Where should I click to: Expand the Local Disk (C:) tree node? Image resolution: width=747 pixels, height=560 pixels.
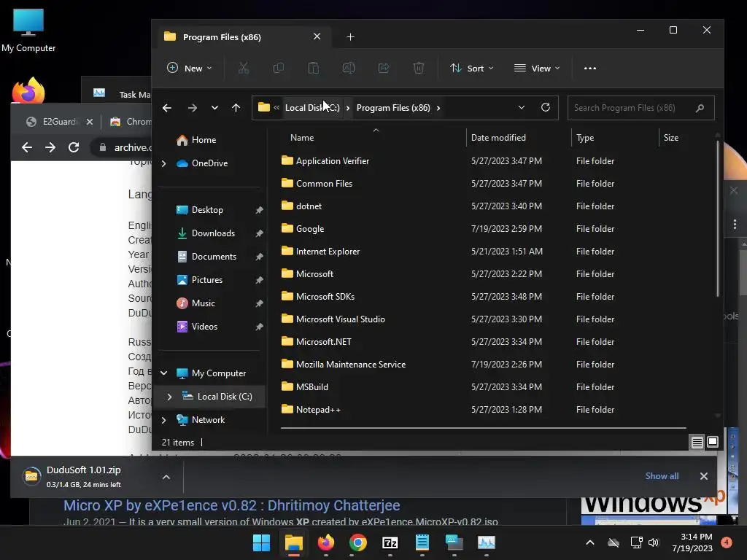click(x=169, y=396)
